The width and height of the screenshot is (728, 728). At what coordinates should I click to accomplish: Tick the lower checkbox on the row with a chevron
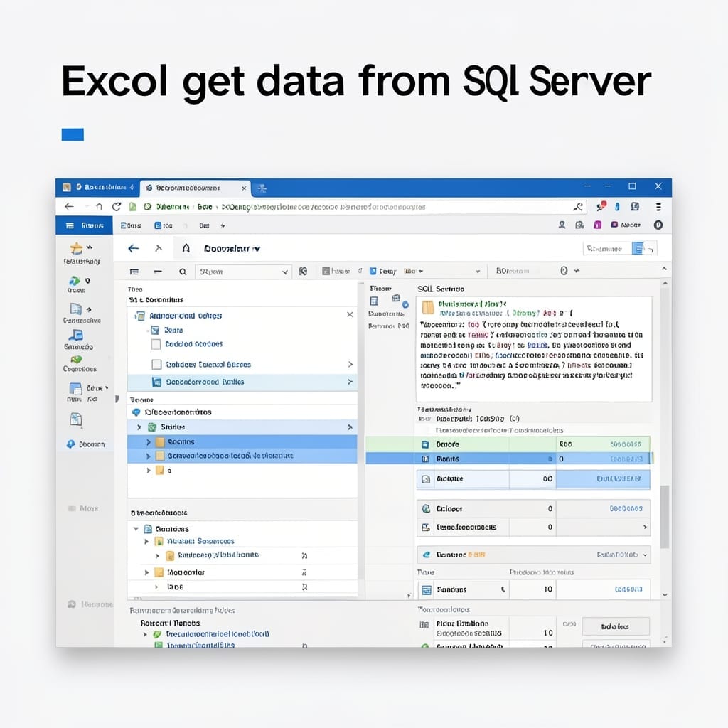point(157,365)
